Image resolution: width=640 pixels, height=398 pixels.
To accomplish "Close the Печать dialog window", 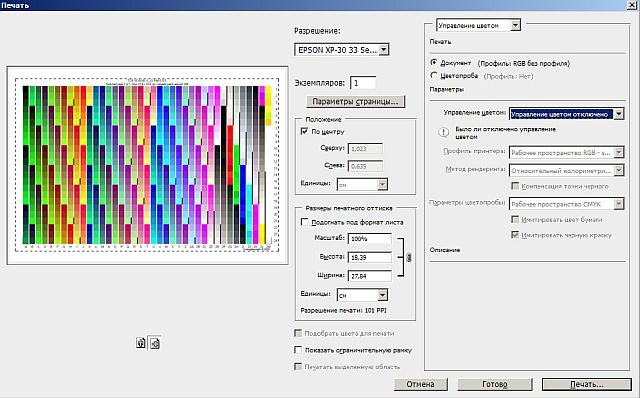I will pos(632,5).
